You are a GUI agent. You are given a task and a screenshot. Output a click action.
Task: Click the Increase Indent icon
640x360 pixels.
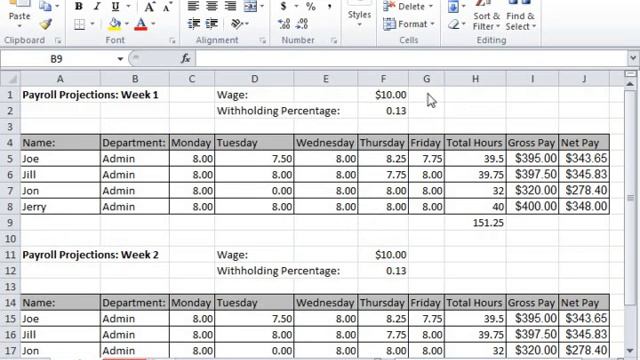pyautogui.click(x=211, y=24)
